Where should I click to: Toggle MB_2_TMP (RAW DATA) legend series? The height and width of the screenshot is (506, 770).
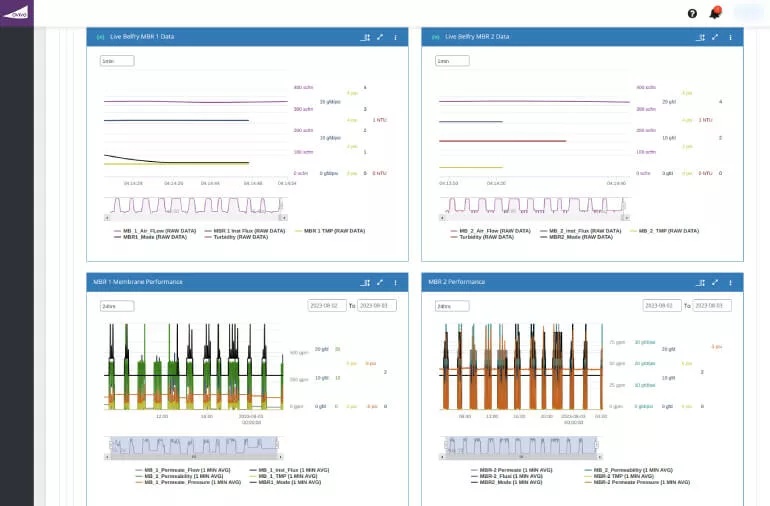tap(664, 231)
